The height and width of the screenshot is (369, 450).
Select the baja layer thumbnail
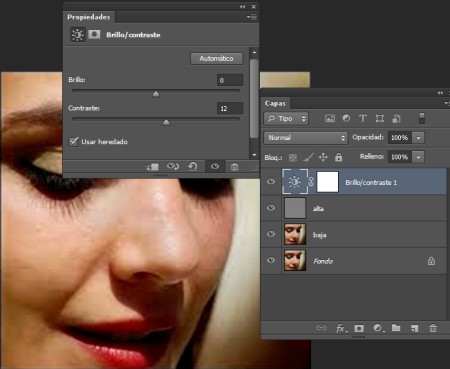coord(295,234)
